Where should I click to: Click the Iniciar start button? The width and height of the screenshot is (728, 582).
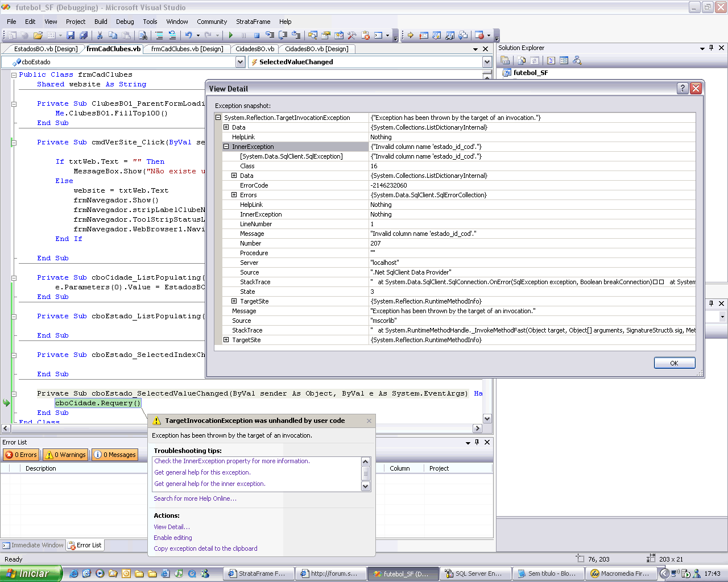click(31, 573)
